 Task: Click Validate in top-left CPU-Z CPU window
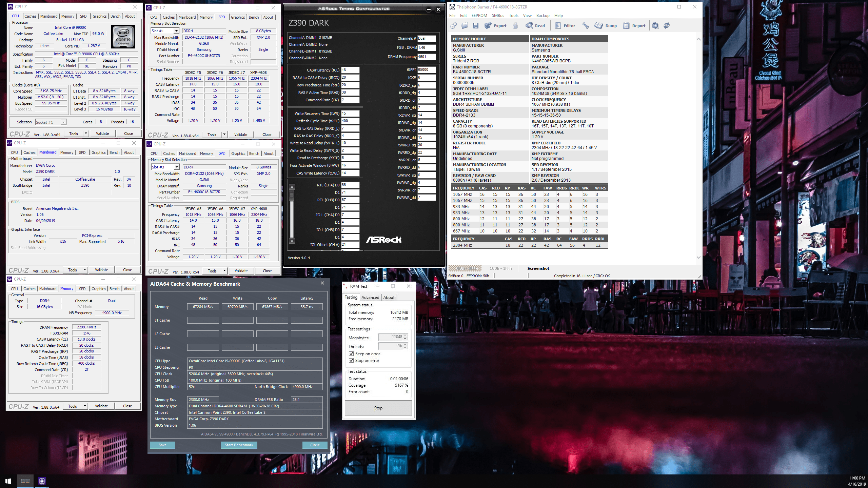[x=102, y=134]
